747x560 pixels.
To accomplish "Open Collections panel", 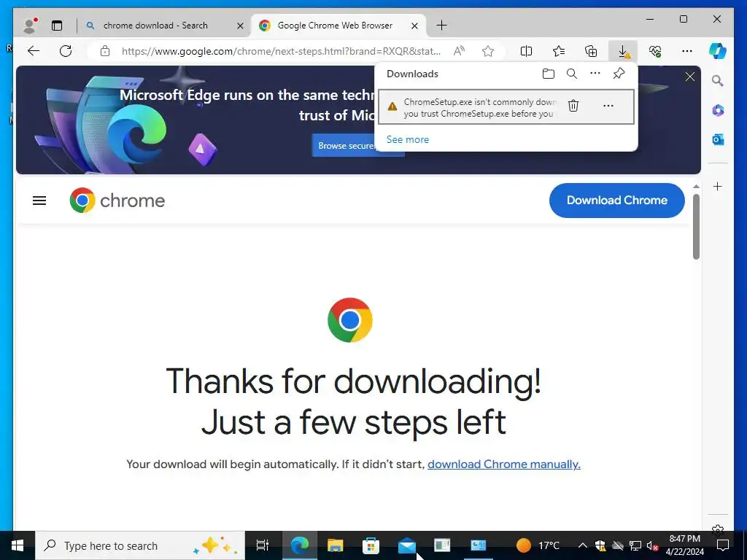I will pyautogui.click(x=591, y=51).
